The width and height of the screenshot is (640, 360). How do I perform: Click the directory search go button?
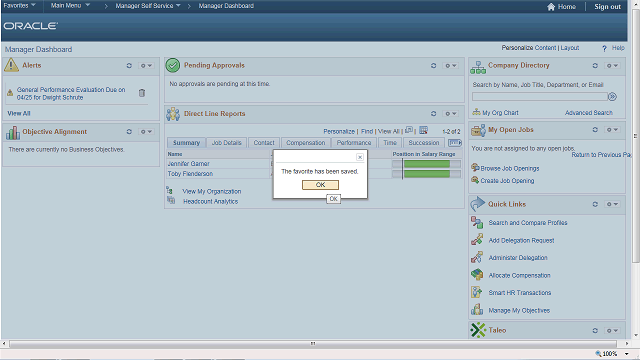coord(612,97)
